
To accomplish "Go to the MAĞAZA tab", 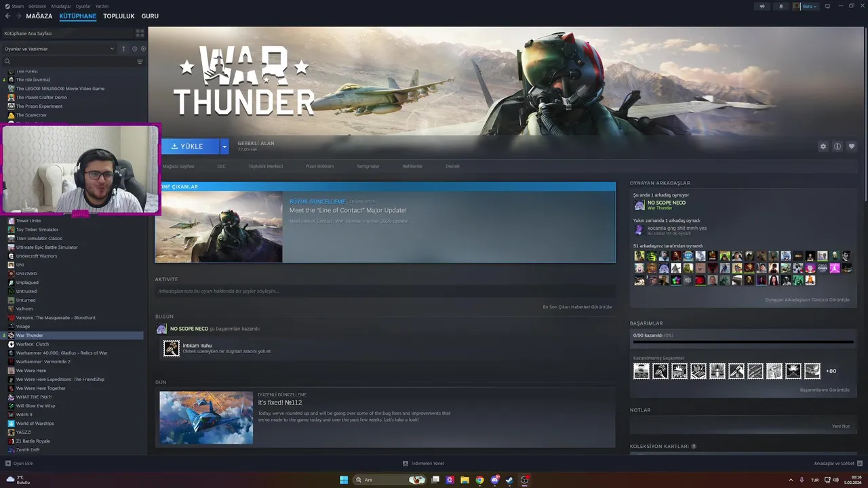I will 39,16.
